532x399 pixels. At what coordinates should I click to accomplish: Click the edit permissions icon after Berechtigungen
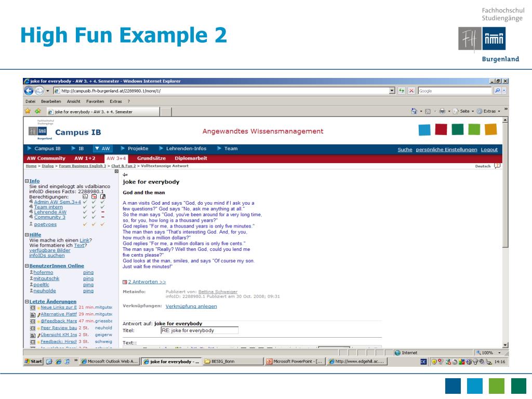(103, 196)
